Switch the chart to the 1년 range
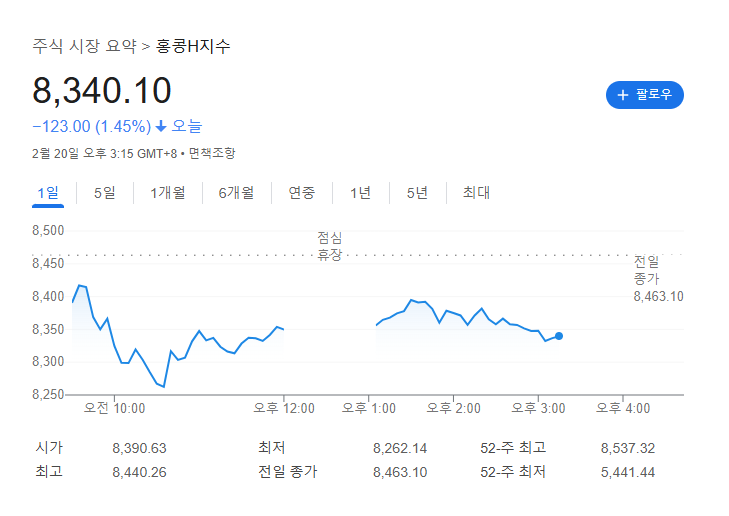This screenshot has height=516, width=729. coord(360,193)
